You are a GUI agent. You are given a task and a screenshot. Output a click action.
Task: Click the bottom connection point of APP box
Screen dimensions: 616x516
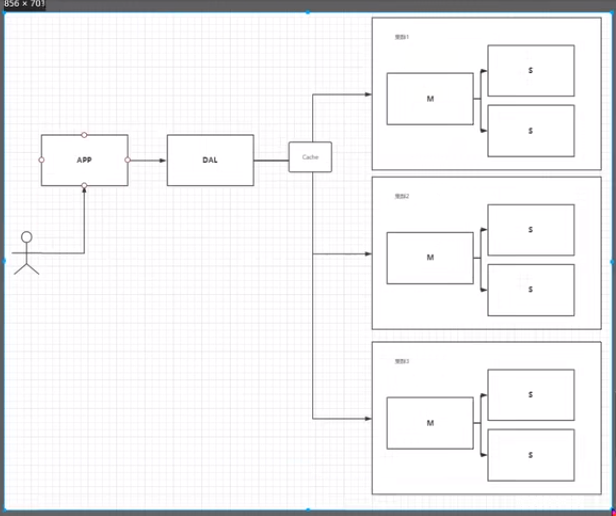pyautogui.click(x=84, y=185)
